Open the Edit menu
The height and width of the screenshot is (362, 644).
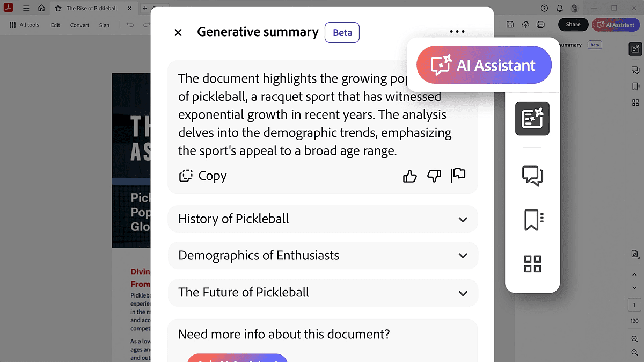[55, 25]
